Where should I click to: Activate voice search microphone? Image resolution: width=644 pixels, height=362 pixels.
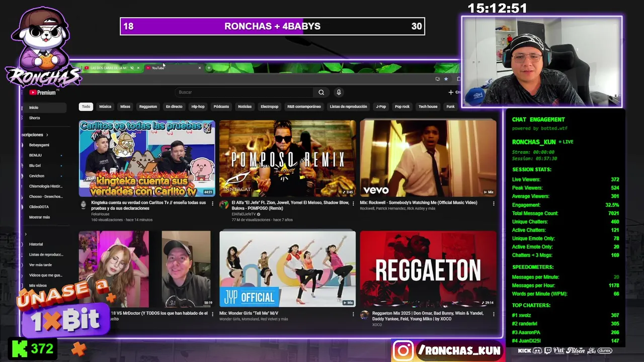(339, 92)
